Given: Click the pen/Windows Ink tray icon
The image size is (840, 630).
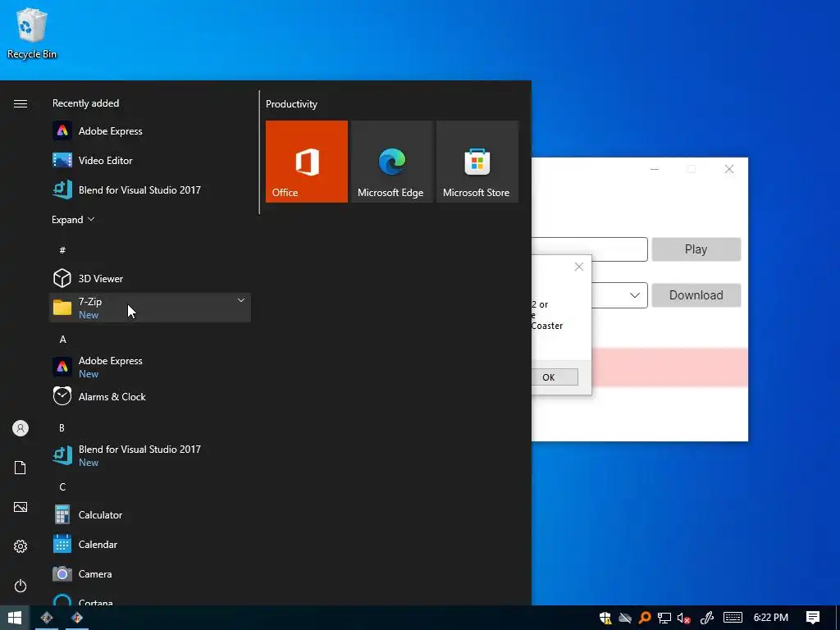Looking at the screenshot, I should click(x=707, y=618).
